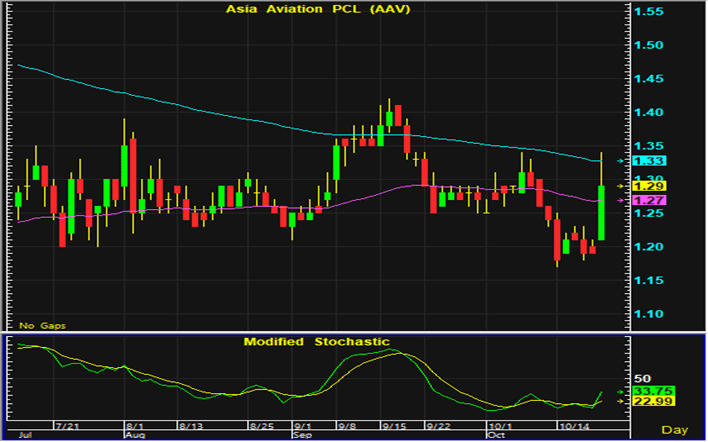Click the cyan arrow beside 1.33 tag
Viewport: 708px width, 442px height.
tap(620, 161)
